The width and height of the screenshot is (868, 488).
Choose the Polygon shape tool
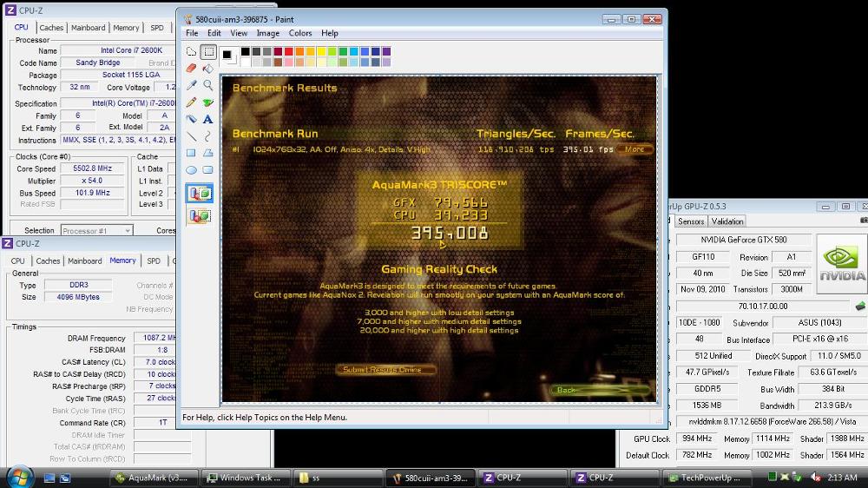coord(208,153)
